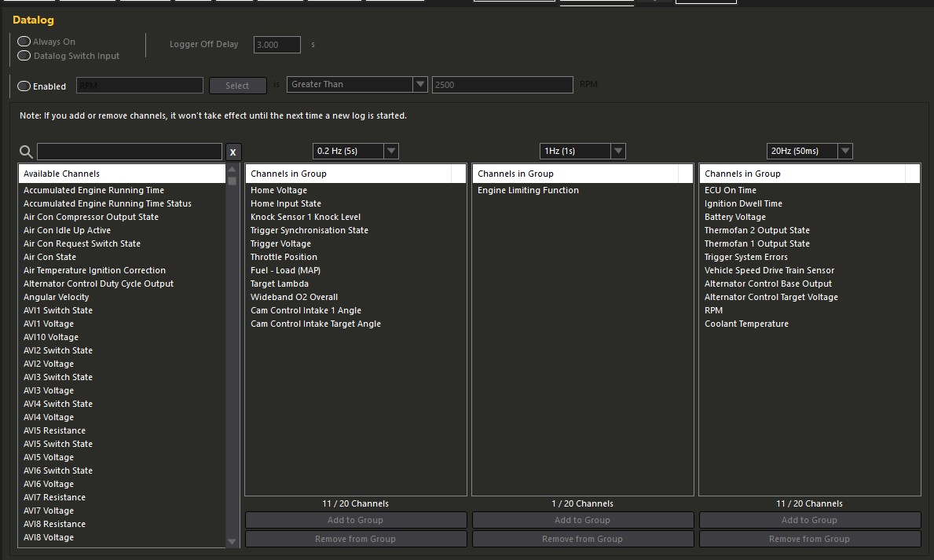
Task: Clear the channel search with X button
Action: pos(233,152)
